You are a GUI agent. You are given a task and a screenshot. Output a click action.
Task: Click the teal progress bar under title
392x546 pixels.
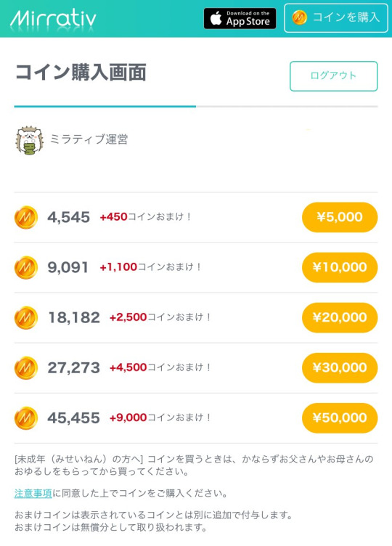(x=105, y=106)
